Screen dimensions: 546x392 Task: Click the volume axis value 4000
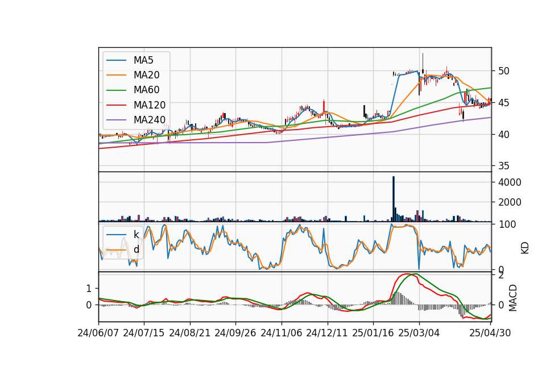[x=510, y=182]
